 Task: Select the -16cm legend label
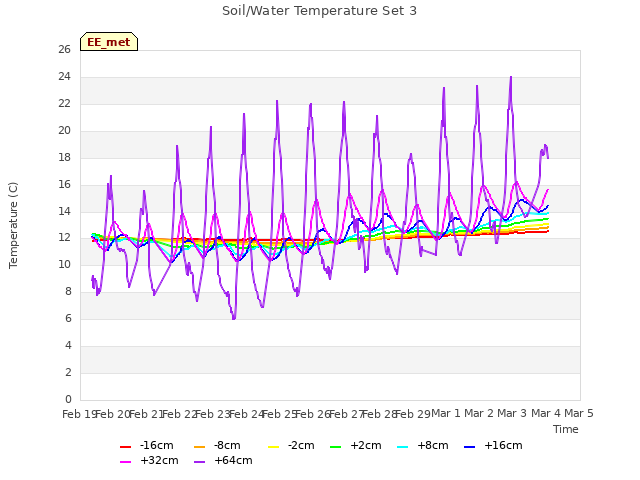click(157, 445)
